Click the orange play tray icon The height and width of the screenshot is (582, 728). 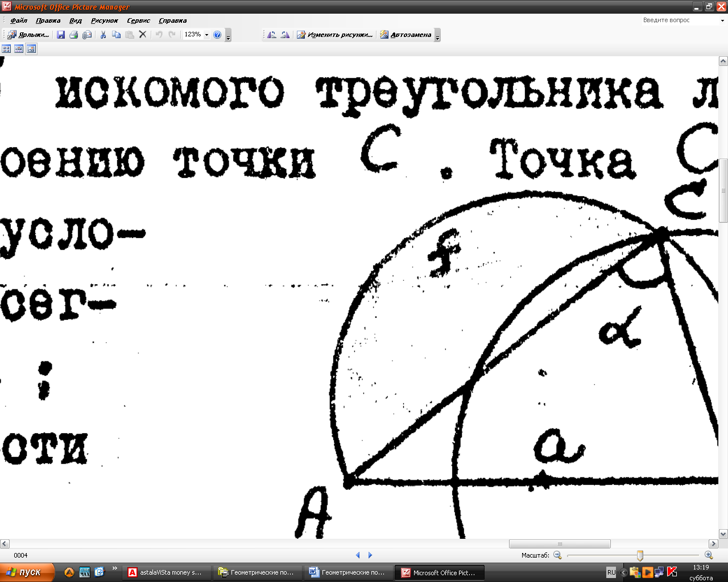[x=647, y=572]
